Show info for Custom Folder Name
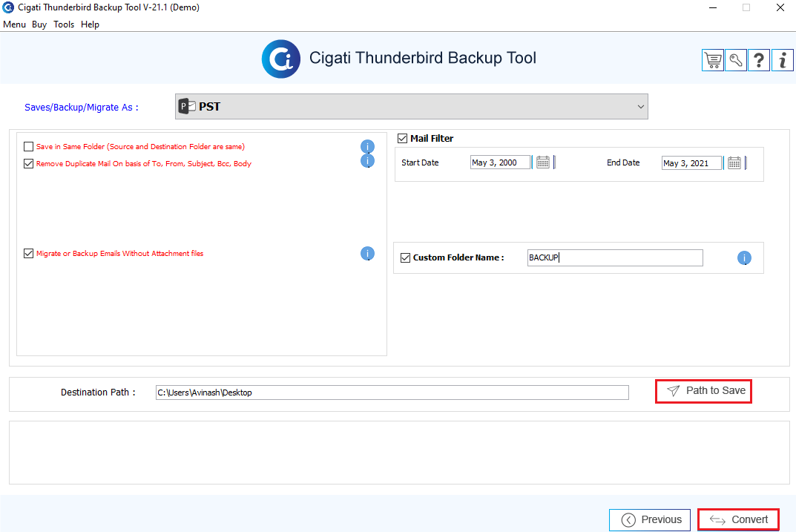 pyautogui.click(x=744, y=258)
